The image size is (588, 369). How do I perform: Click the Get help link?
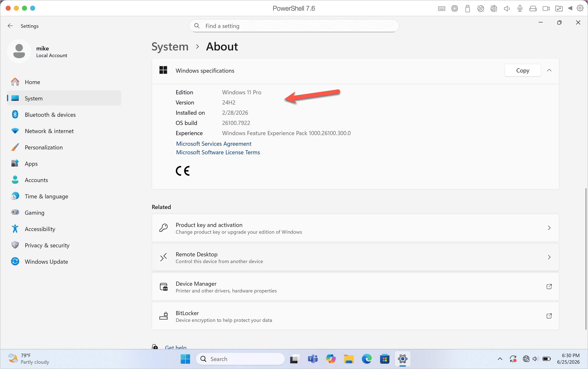176,347
